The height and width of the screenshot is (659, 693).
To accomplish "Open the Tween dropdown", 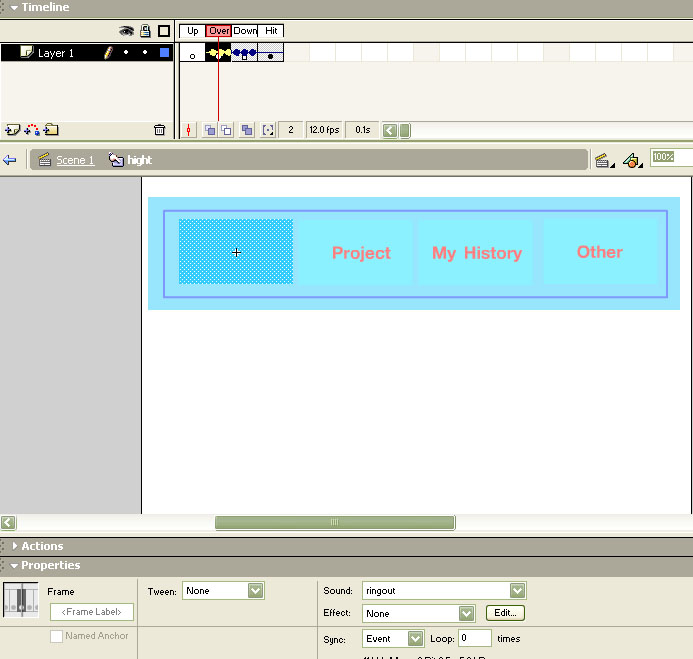I will coord(256,591).
